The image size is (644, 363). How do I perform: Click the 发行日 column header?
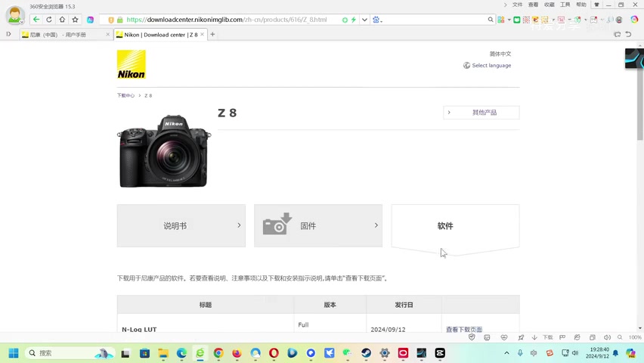coord(404,305)
